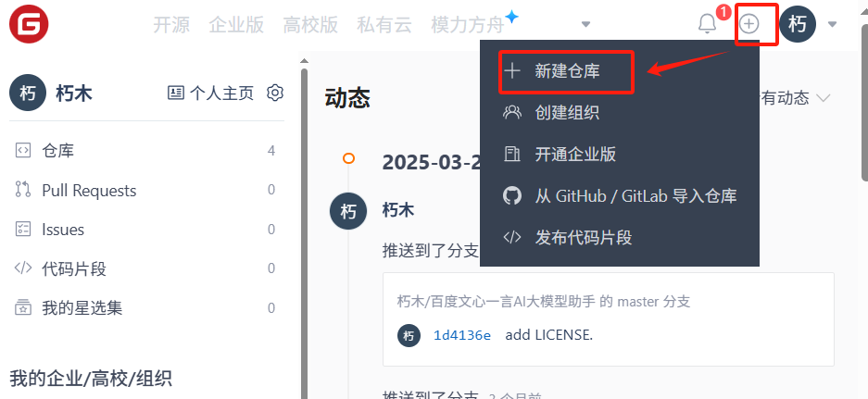
Task: Select 新建仓库 from the menu
Action: [x=566, y=71]
